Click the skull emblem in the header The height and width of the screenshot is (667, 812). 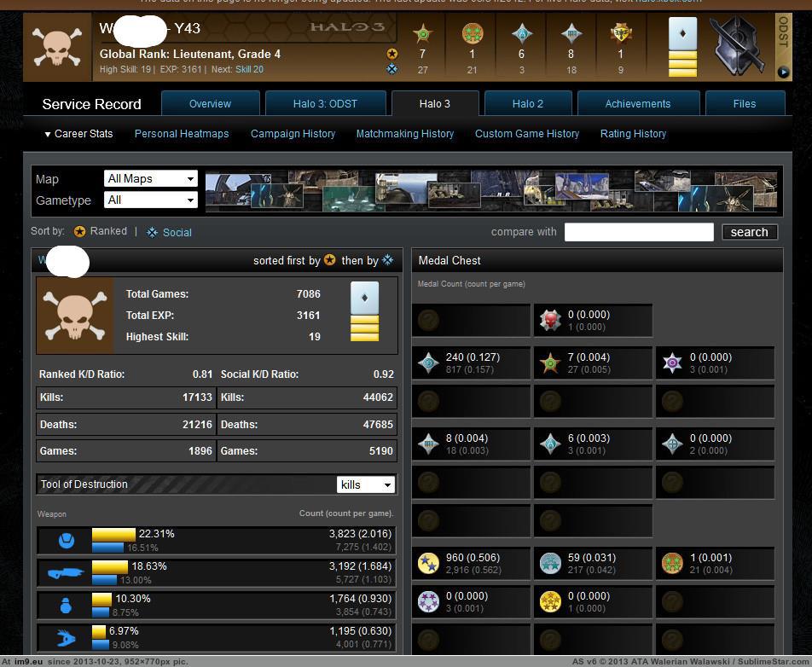[x=57, y=47]
